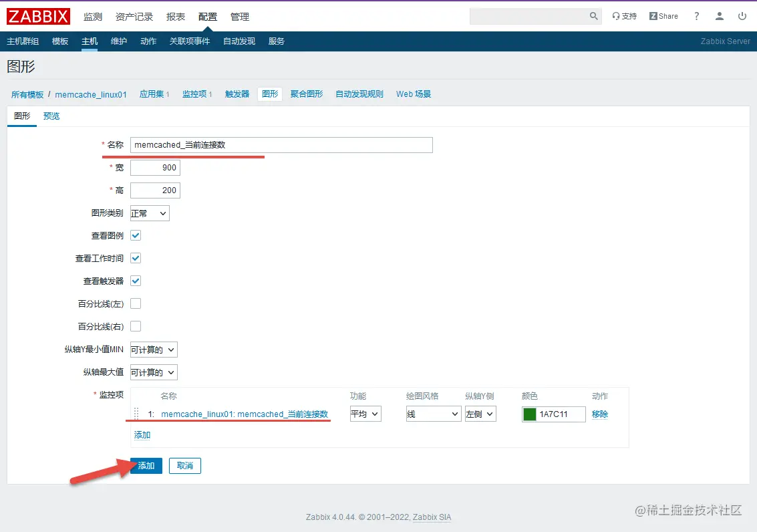Click the 高 height field

click(156, 190)
